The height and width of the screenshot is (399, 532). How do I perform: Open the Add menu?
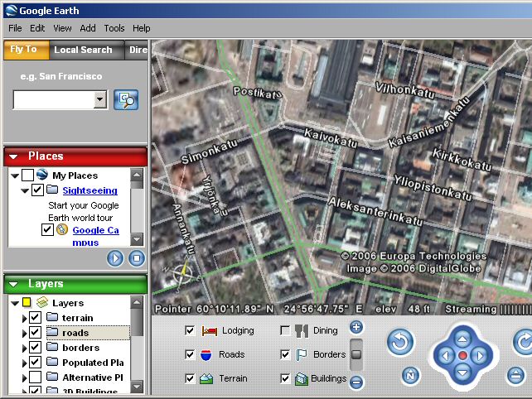[88, 28]
